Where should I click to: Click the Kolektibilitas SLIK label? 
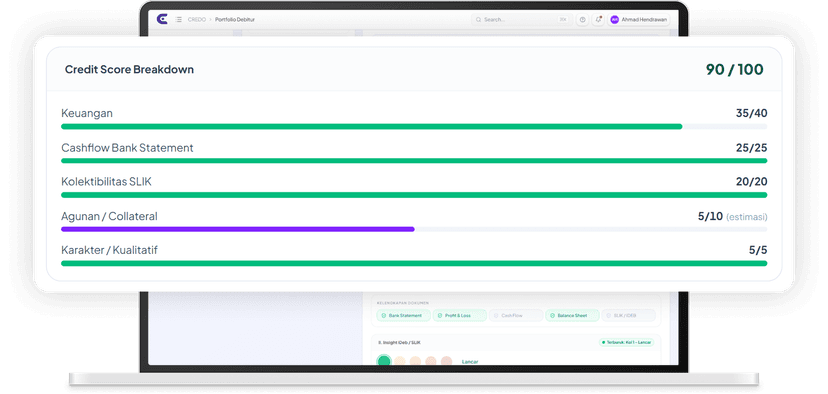tap(107, 182)
